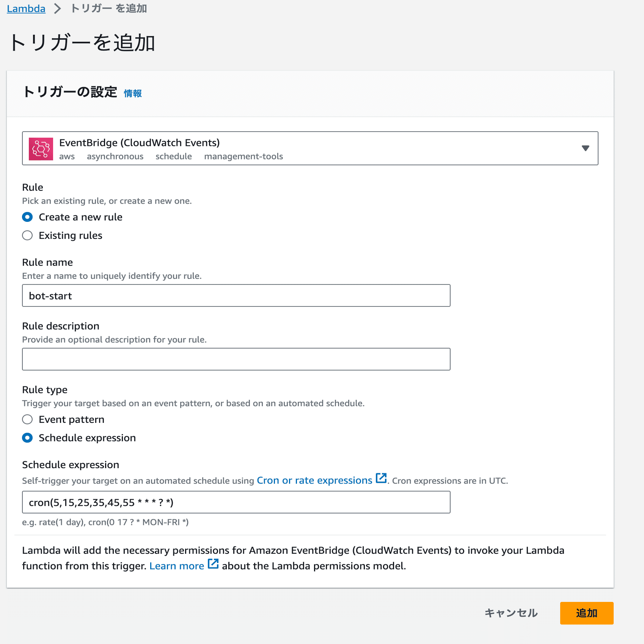Click the トリガーを追加 breadcrumb item
This screenshot has width=644, height=644.
(x=109, y=8)
